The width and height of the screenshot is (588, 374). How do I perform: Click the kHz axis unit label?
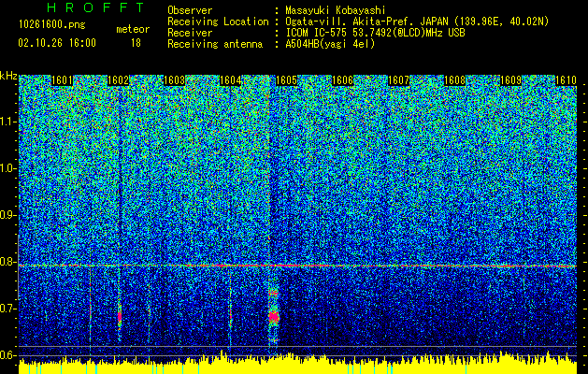8,76
